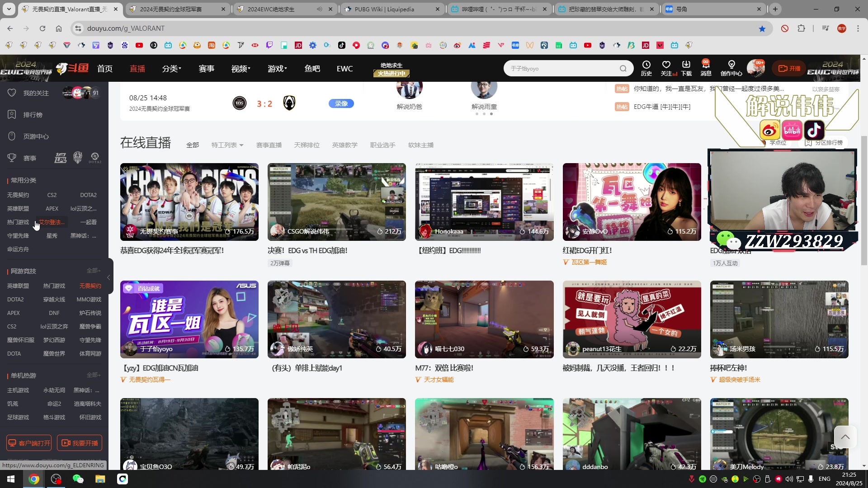Viewport: 868px width, 488px height.
Task: Open the user avatar in header
Action: tap(755, 69)
